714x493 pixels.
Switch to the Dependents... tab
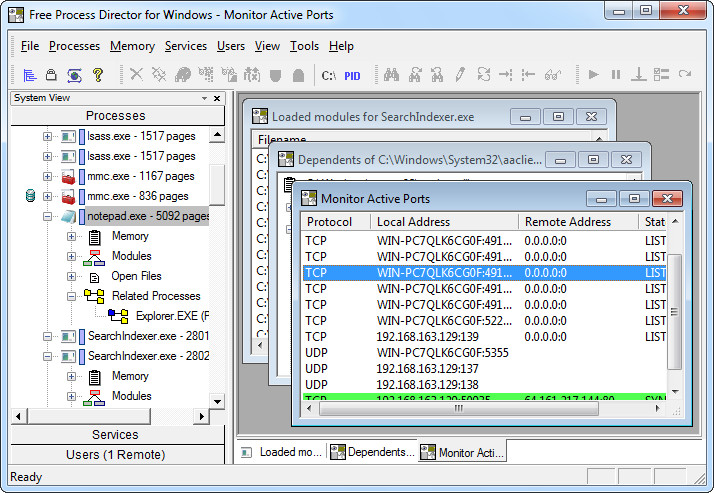[x=372, y=452]
